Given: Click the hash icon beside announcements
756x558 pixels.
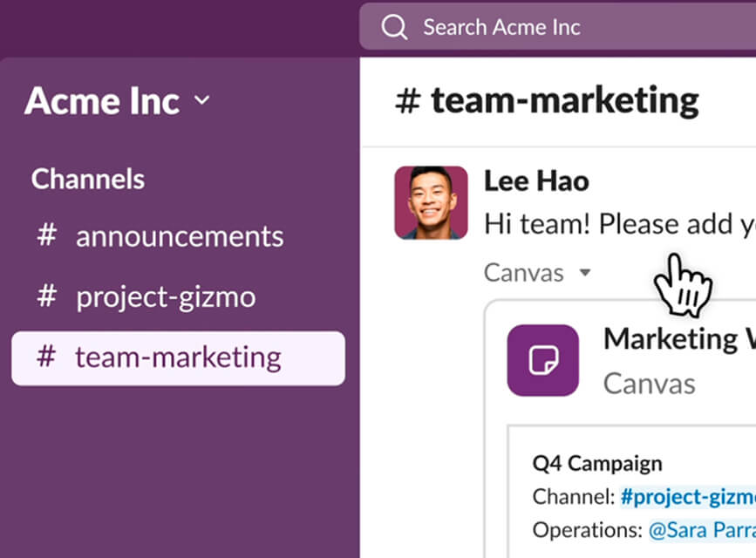Looking at the screenshot, I should pyautogui.click(x=47, y=235).
